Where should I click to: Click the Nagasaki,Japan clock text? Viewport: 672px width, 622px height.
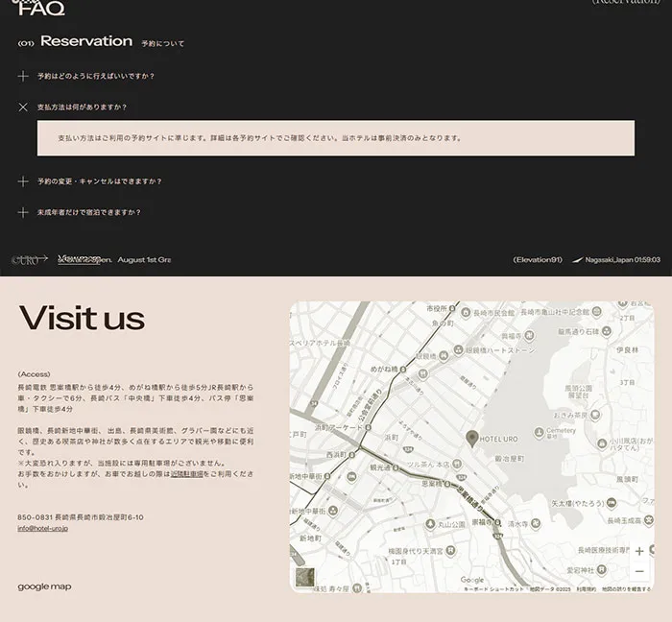(x=622, y=260)
